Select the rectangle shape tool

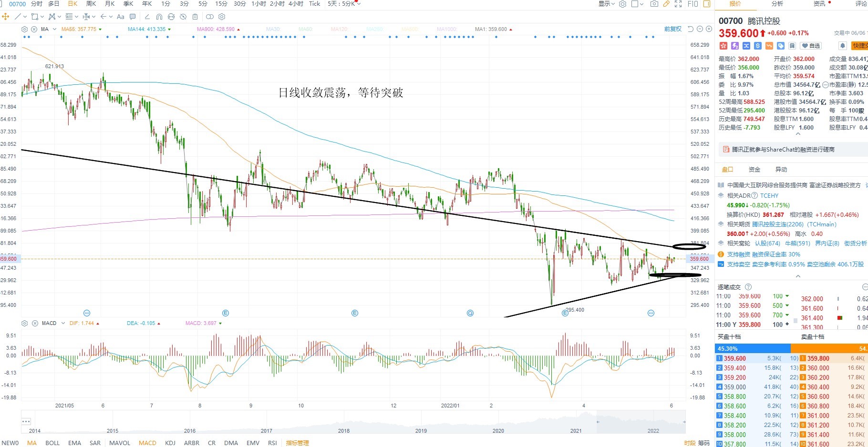[34, 17]
